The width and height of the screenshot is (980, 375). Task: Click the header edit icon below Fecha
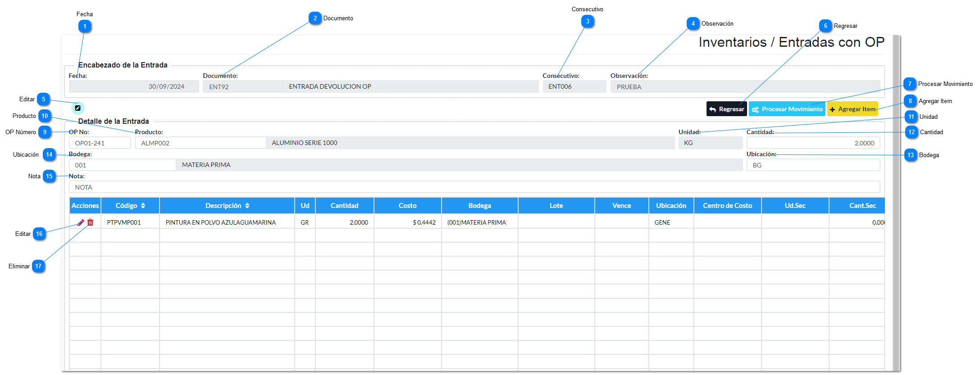(x=77, y=108)
